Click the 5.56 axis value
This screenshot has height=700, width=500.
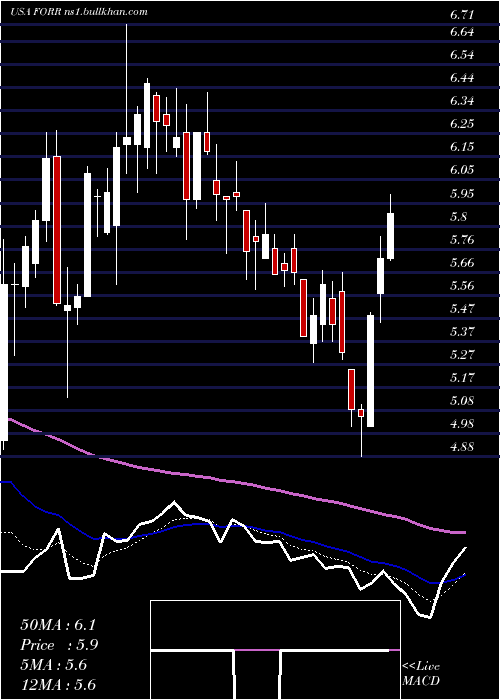(x=462, y=286)
